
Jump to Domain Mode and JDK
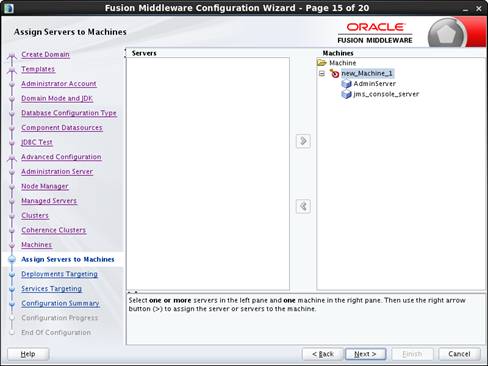pos(57,98)
